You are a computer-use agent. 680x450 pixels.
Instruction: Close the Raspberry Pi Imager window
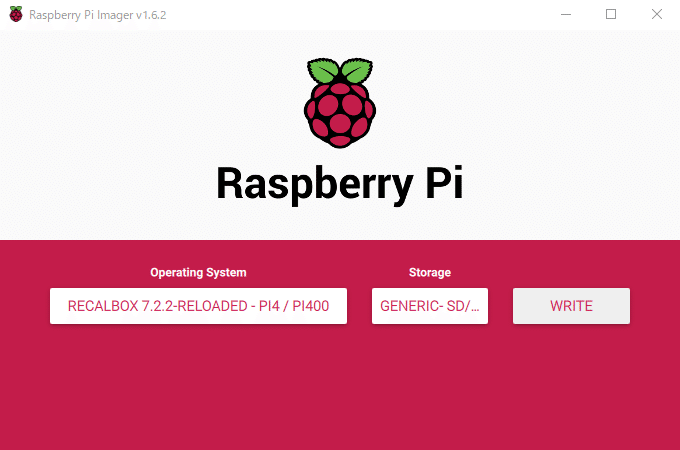pos(657,14)
